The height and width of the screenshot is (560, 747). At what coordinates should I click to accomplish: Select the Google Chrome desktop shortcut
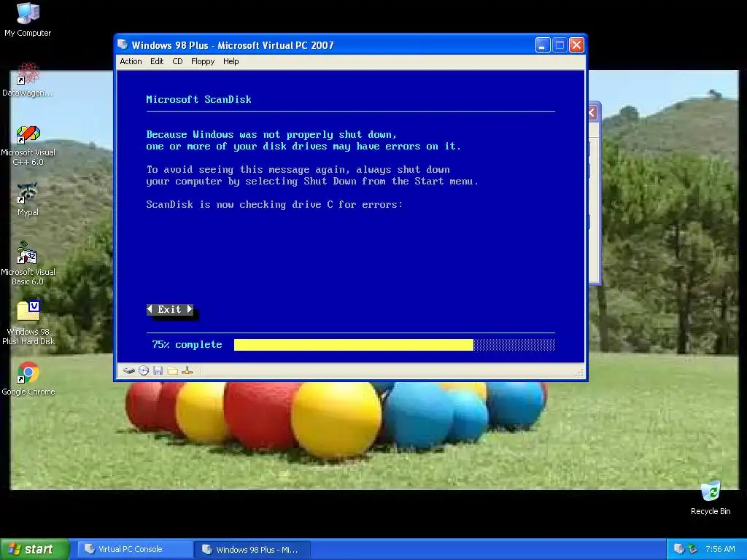coord(28,379)
